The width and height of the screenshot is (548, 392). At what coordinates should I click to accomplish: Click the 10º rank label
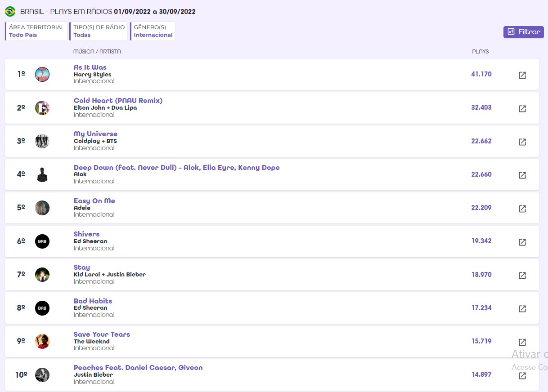[21, 375]
